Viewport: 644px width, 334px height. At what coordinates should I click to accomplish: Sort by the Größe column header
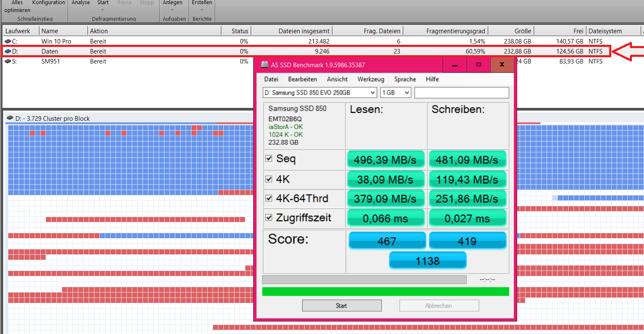(511, 31)
